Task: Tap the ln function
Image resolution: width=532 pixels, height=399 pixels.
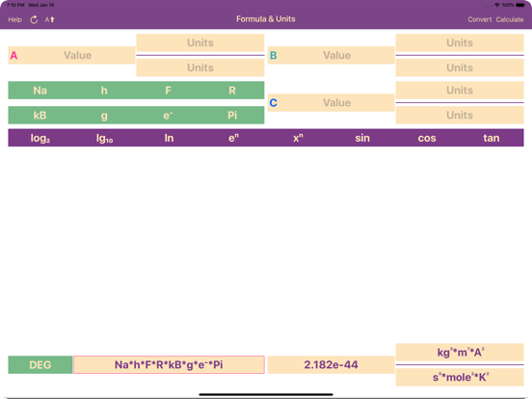Action: click(x=169, y=138)
